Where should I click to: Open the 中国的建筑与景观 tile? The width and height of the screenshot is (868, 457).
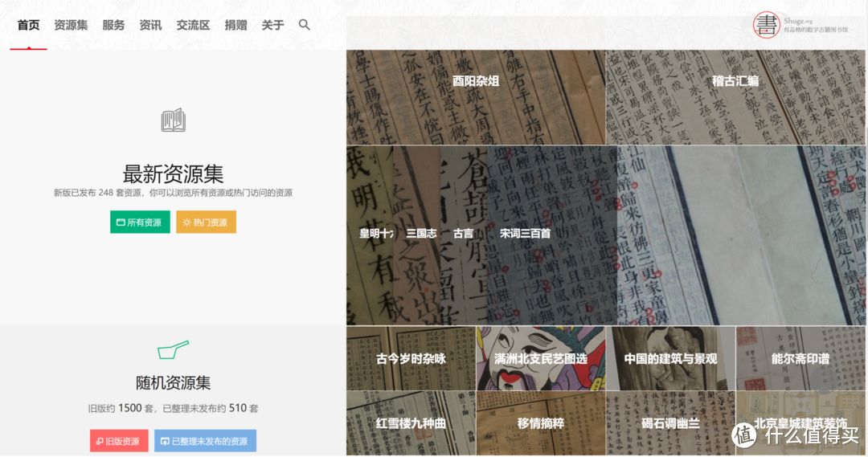click(670, 358)
